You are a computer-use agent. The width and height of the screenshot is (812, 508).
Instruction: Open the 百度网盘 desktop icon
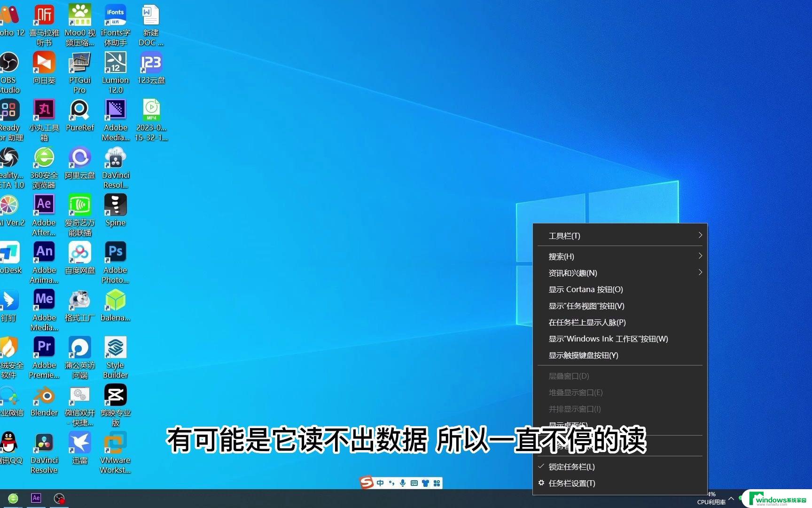coord(80,258)
